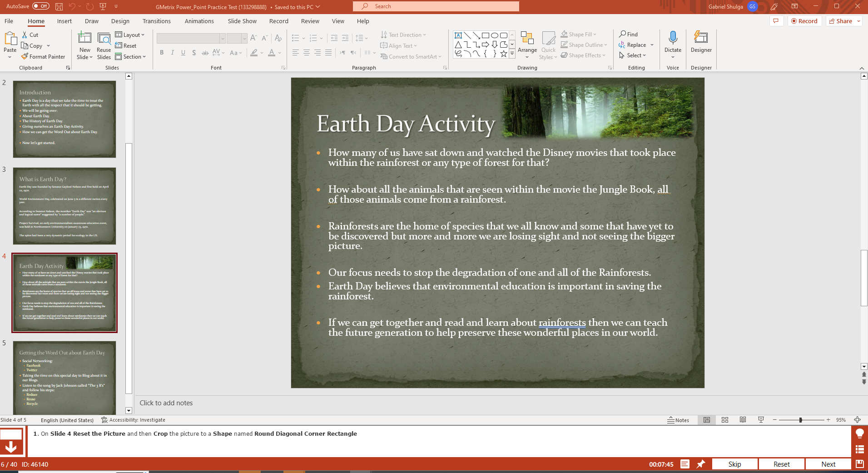Image resolution: width=868 pixels, height=473 pixels.
Task: Open the Review ribbon tab
Action: pyautogui.click(x=310, y=21)
